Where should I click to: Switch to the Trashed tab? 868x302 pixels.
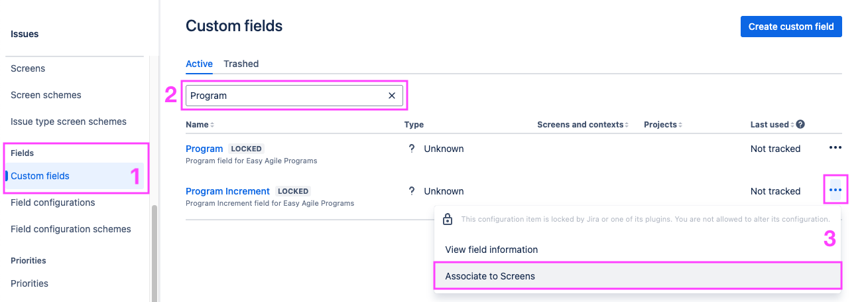(241, 64)
